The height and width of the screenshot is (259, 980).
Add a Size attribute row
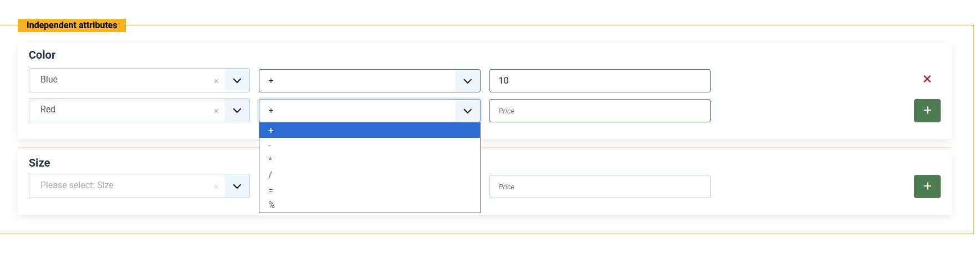(927, 187)
